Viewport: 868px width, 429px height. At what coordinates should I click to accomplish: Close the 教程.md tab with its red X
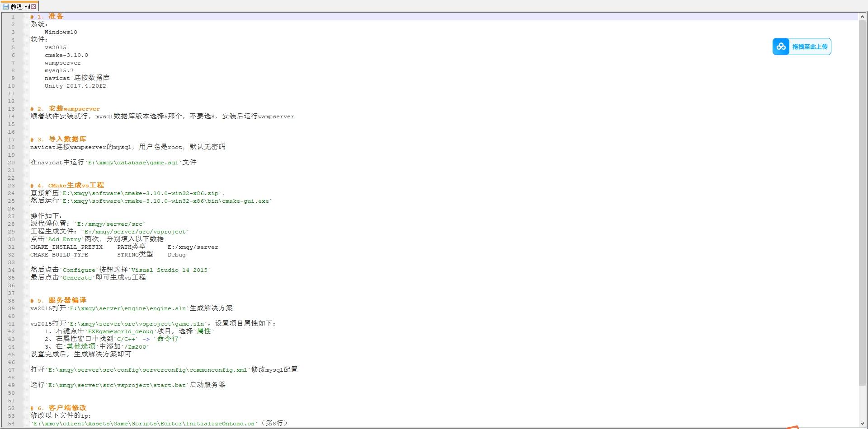tap(33, 7)
